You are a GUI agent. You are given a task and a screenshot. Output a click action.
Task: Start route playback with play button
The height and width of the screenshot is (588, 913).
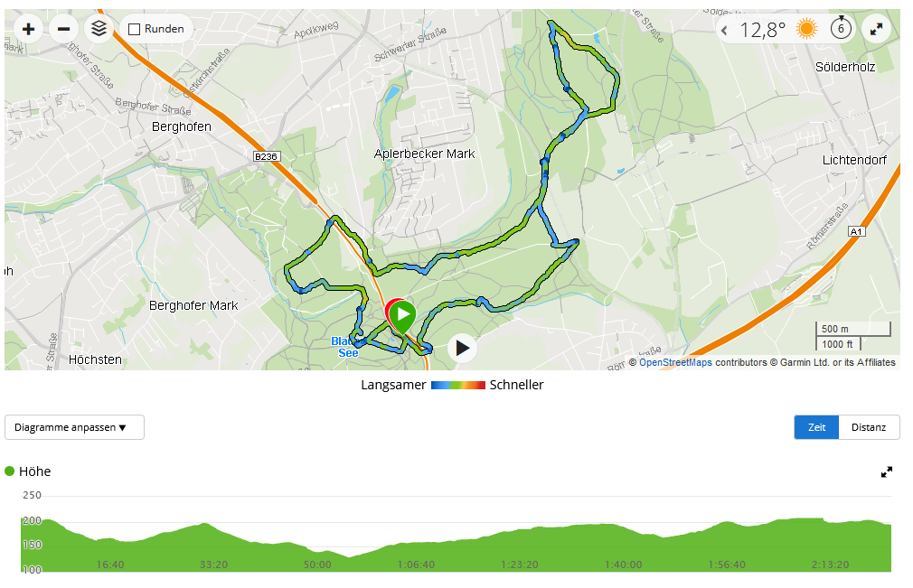(x=462, y=348)
